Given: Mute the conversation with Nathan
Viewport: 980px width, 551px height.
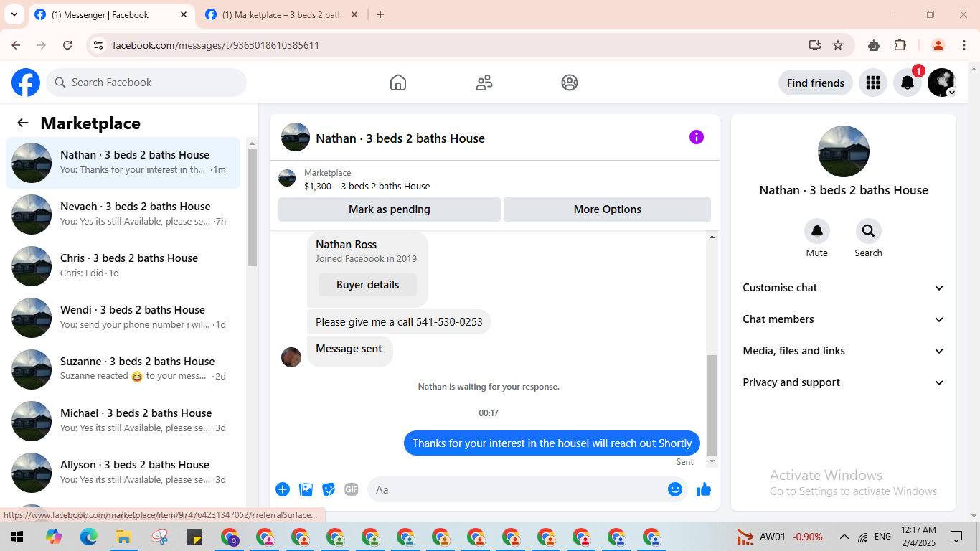Looking at the screenshot, I should coord(817,231).
